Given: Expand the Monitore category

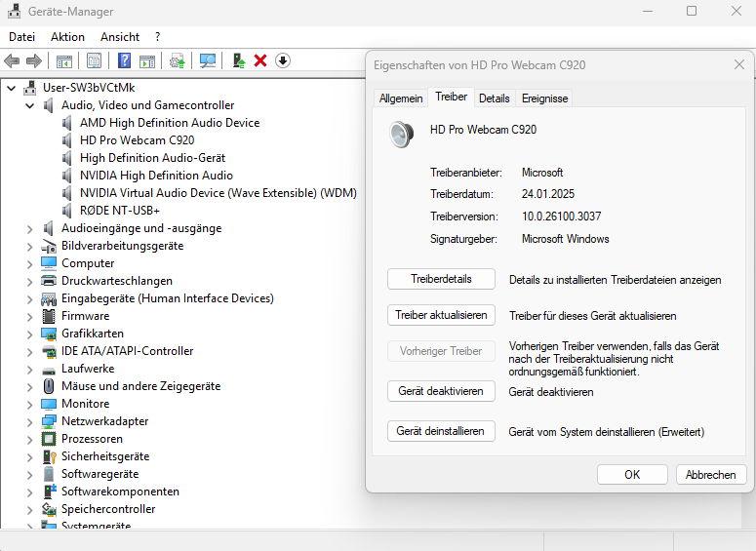Looking at the screenshot, I should (x=30, y=405).
